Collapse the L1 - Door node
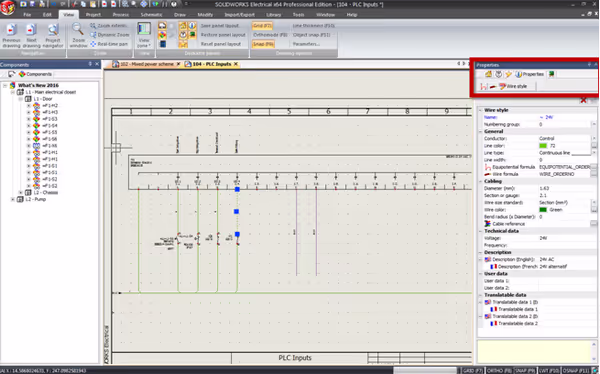Image resolution: width=600 pixels, height=374 pixels. pos(21,99)
